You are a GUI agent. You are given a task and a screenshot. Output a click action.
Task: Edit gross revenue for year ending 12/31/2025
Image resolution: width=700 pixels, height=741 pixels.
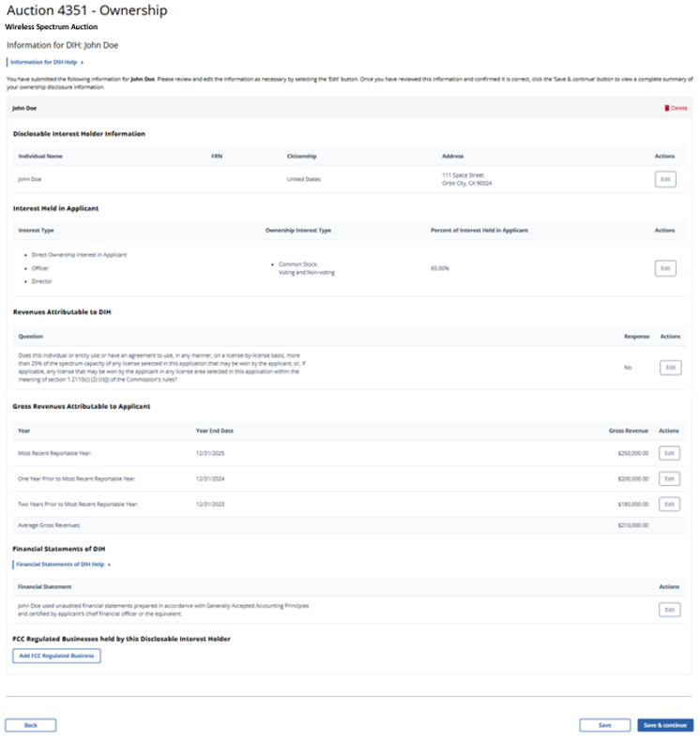coord(669,453)
